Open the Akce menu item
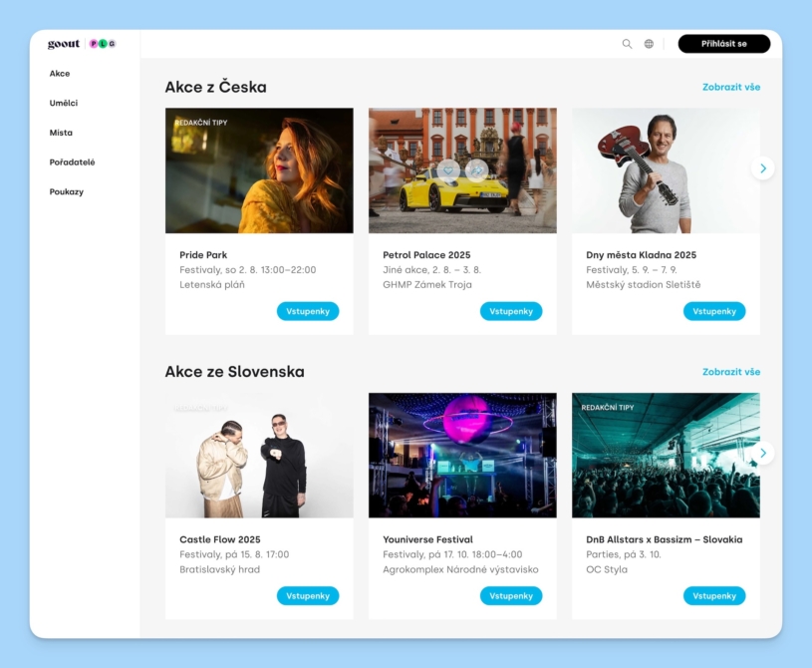The width and height of the screenshot is (812, 668). 60,74
